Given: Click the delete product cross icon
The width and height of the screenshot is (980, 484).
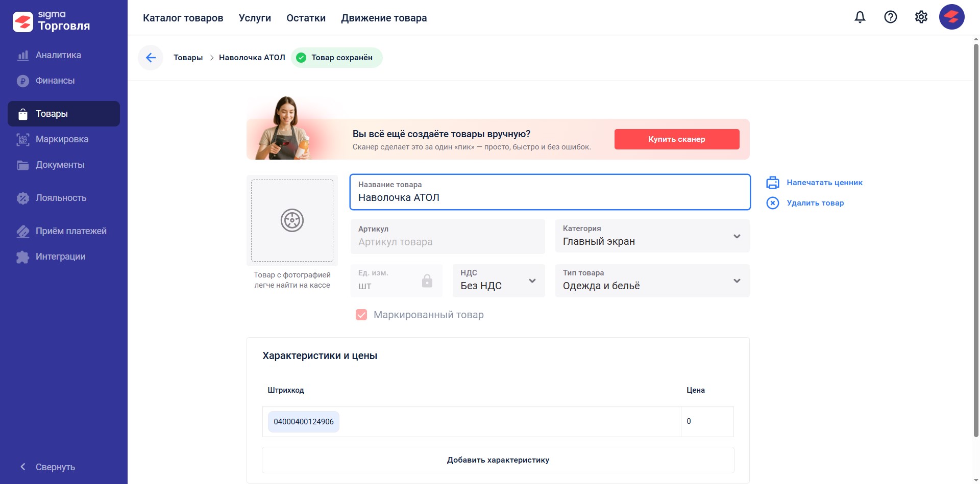Looking at the screenshot, I should 773,203.
